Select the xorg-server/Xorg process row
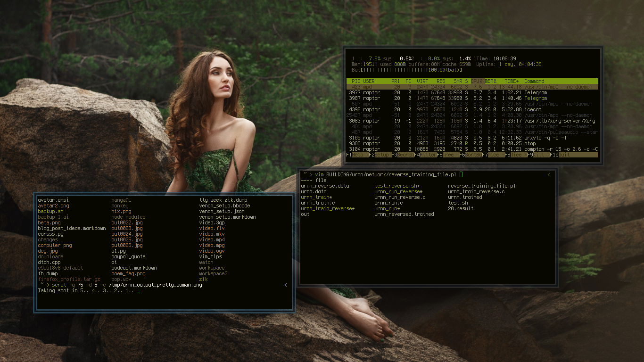 (x=472, y=121)
